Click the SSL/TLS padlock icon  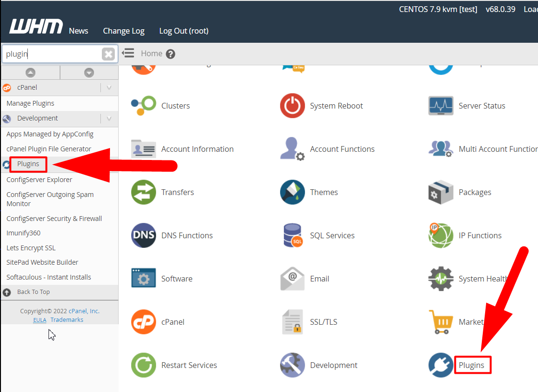click(293, 322)
